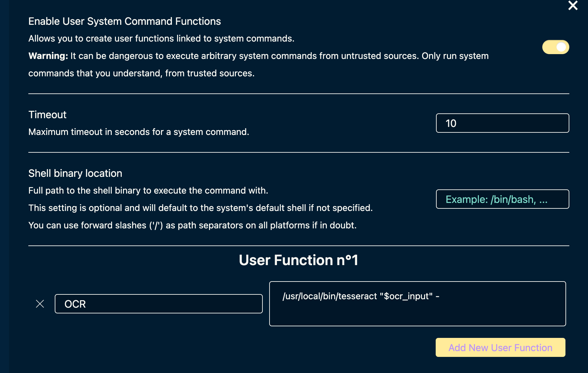Click the Shell binary location heading

[x=75, y=173]
